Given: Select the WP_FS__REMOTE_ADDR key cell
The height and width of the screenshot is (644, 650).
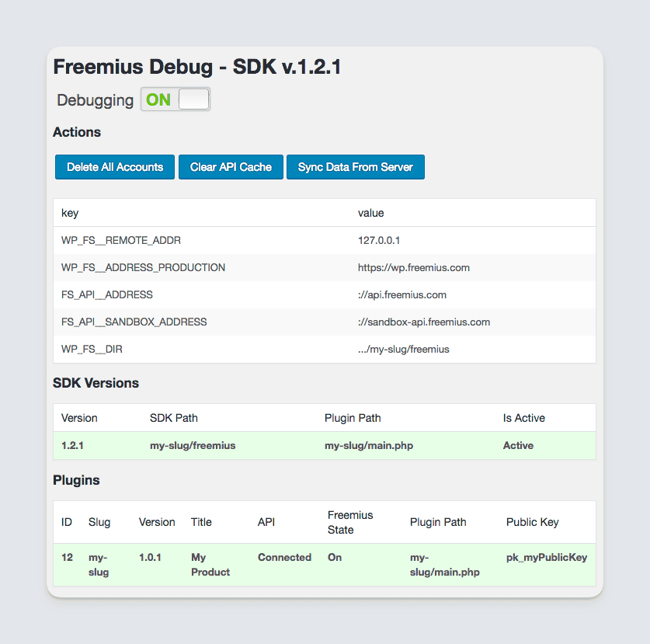Looking at the screenshot, I should pyautogui.click(x=121, y=241).
